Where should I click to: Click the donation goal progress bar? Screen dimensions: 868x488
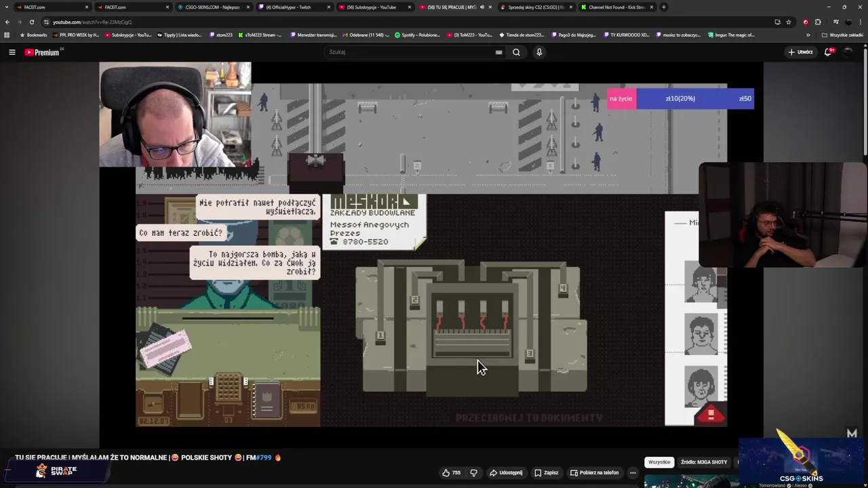680,98
